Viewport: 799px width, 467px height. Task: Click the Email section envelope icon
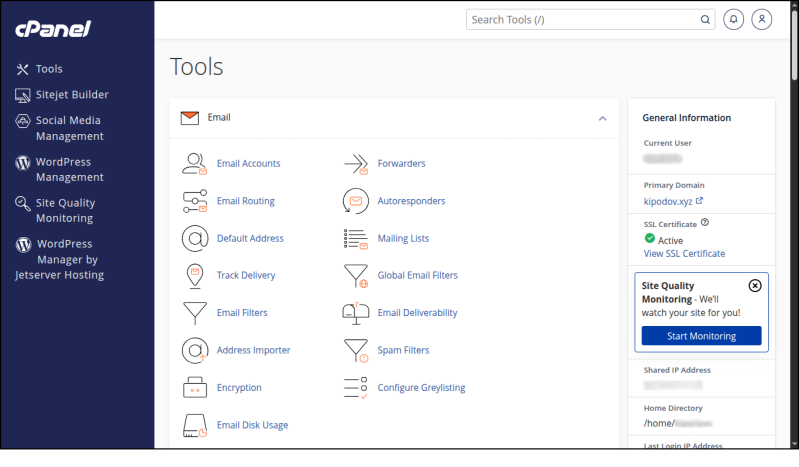[190, 118]
